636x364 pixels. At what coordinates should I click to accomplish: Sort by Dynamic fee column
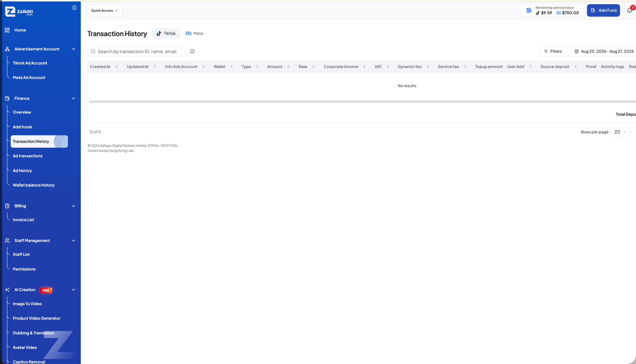(428, 67)
